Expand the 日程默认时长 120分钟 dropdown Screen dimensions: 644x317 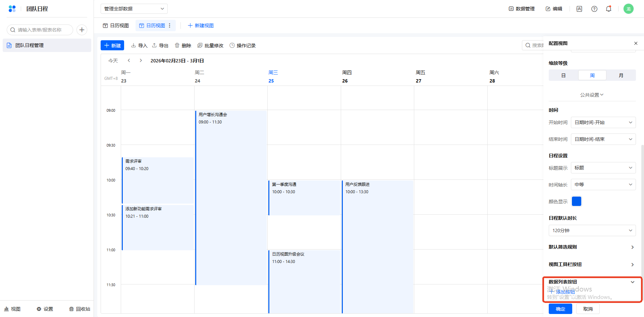(592, 230)
